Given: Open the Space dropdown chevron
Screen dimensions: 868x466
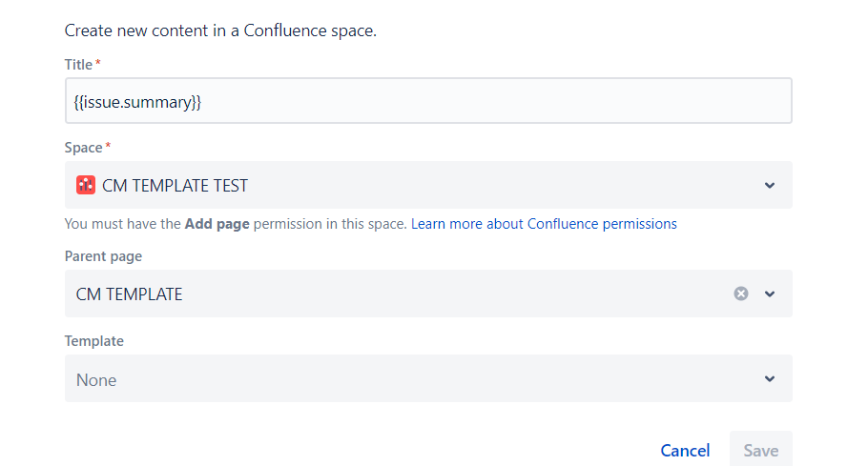Looking at the screenshot, I should tap(770, 185).
